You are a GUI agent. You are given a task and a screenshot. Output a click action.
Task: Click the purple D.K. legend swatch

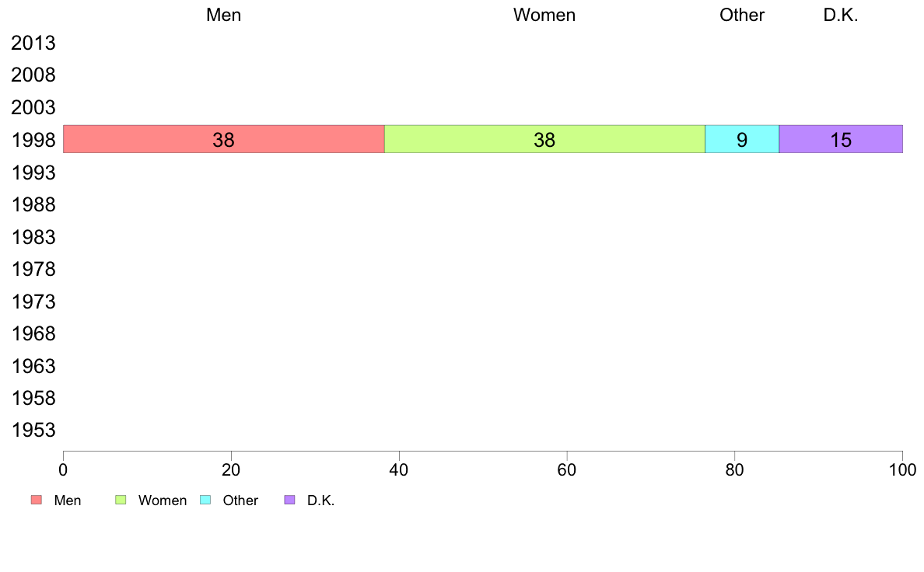pyautogui.click(x=289, y=500)
